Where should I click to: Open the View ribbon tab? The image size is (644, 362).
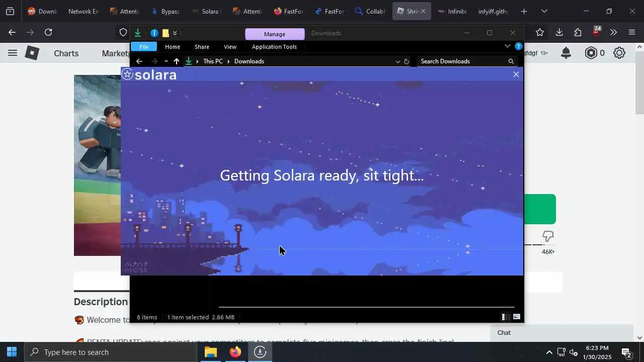click(x=230, y=47)
